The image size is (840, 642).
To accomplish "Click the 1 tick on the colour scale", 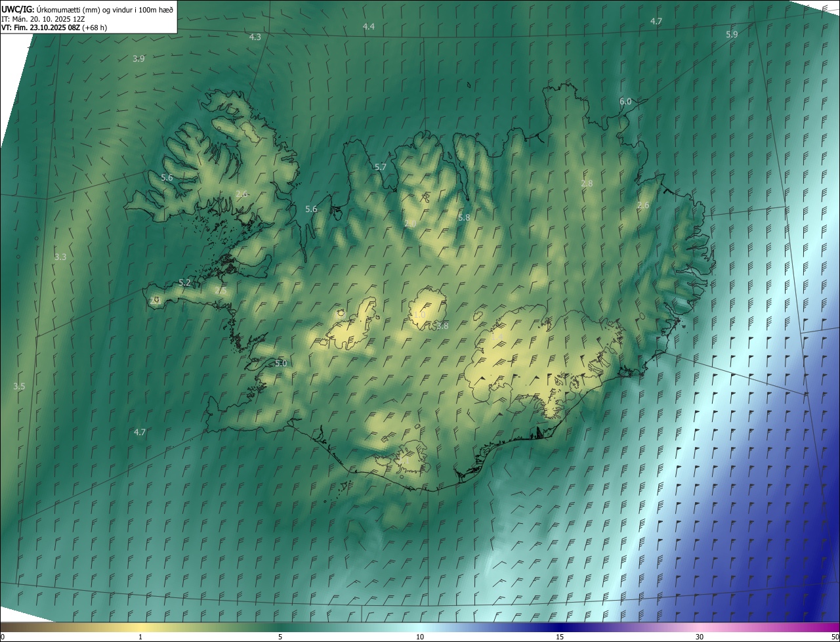I will (x=140, y=637).
